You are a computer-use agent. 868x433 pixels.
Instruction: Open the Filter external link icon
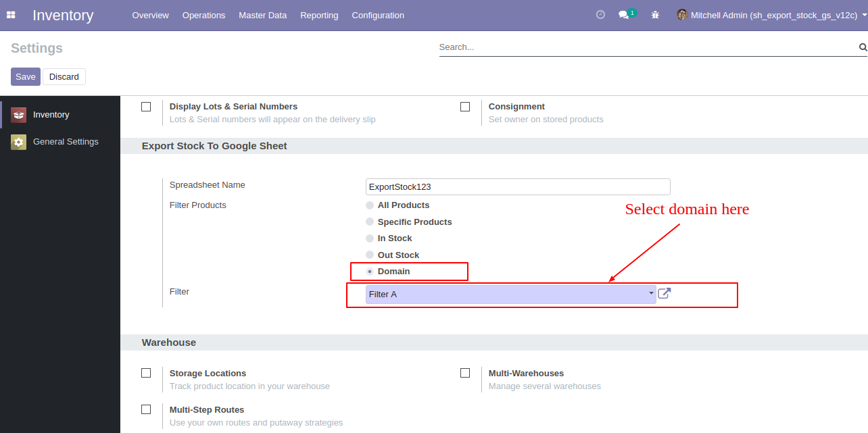click(664, 293)
